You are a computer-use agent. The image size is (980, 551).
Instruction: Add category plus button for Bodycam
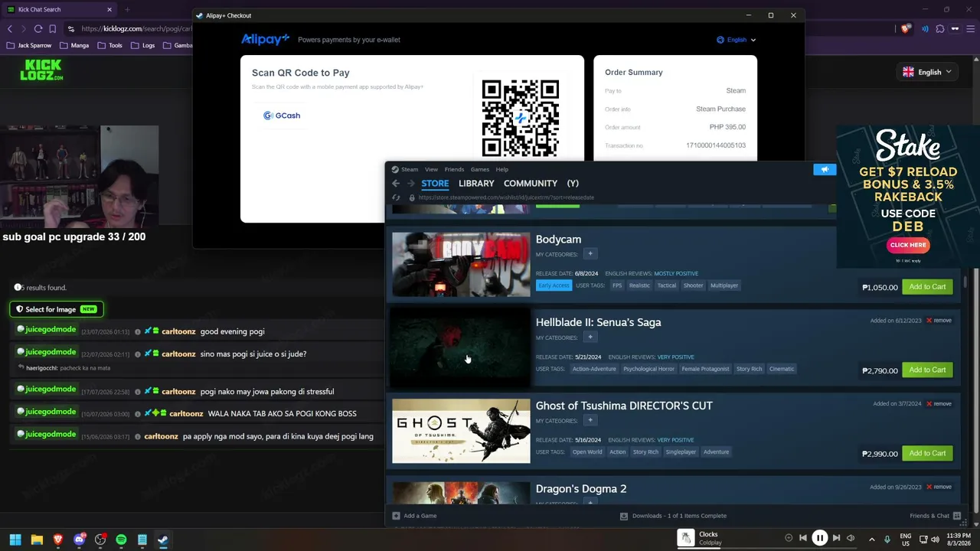[590, 254]
